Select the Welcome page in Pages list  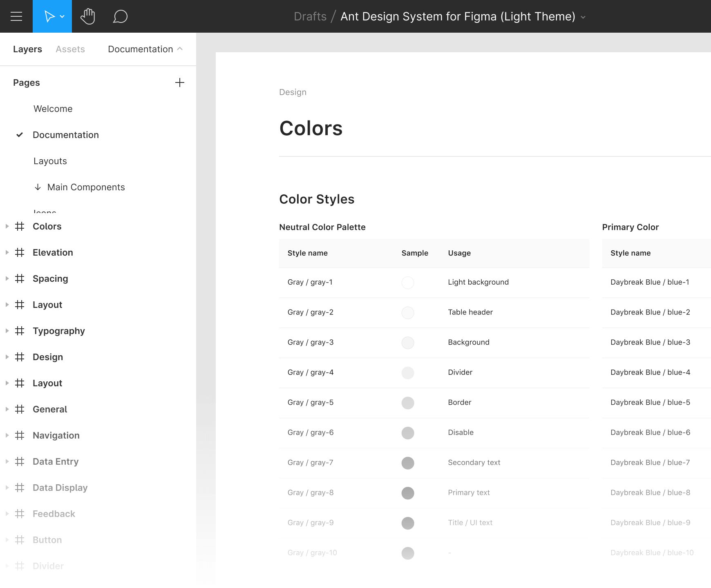pos(53,109)
